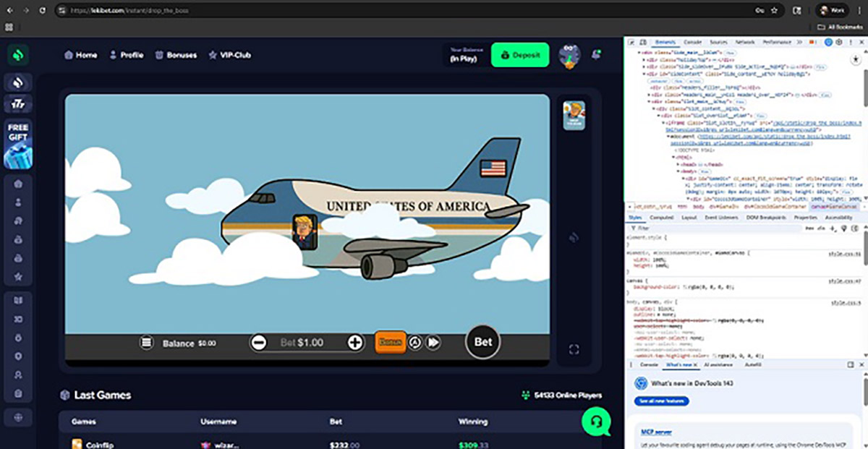Toggle the autoplay circular icon

[414, 343]
